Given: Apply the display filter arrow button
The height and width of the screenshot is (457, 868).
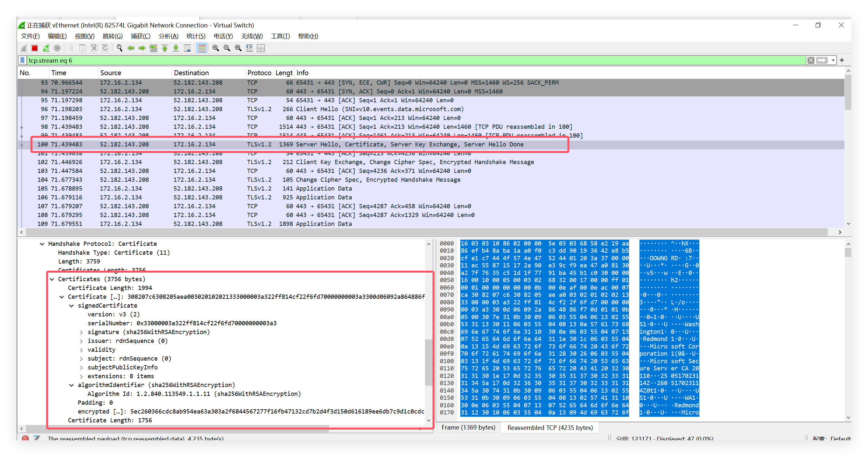Looking at the screenshot, I should 822,60.
